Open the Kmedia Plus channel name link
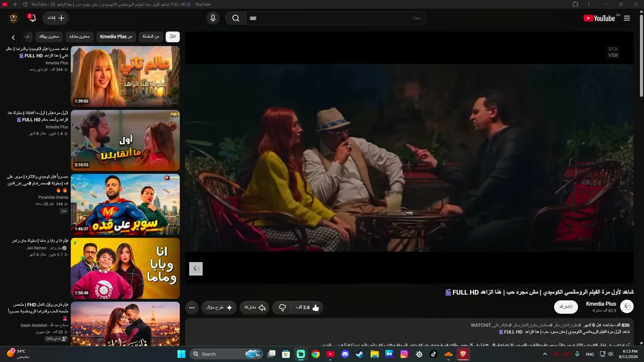 tap(601, 304)
